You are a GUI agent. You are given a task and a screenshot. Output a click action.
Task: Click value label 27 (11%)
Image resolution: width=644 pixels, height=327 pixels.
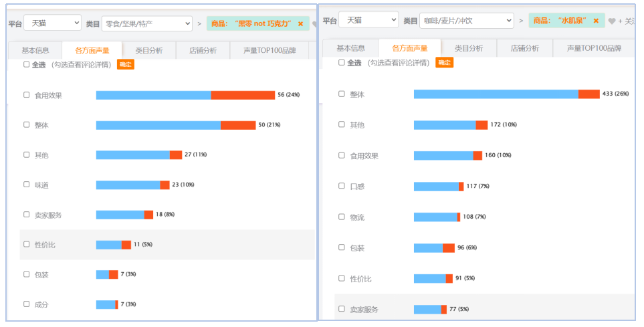tap(195, 154)
